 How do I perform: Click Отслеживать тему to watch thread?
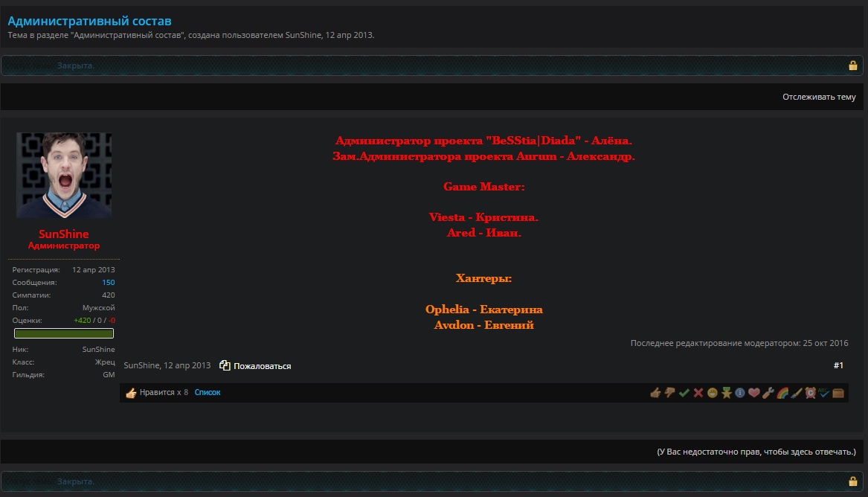[818, 97]
